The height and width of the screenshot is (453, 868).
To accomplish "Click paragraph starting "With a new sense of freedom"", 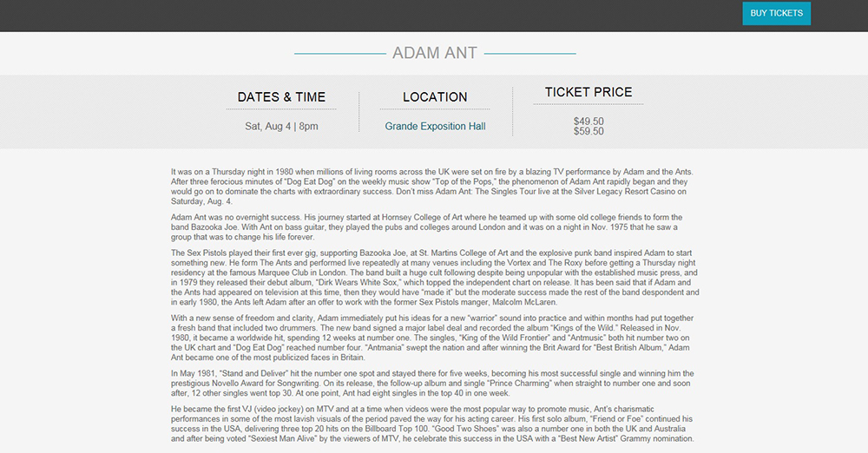I will pos(432,339).
